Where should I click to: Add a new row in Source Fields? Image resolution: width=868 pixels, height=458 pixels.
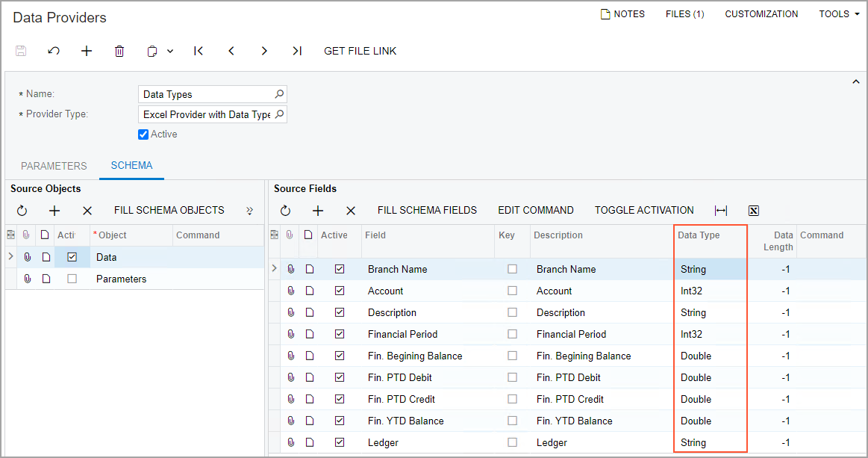point(318,211)
